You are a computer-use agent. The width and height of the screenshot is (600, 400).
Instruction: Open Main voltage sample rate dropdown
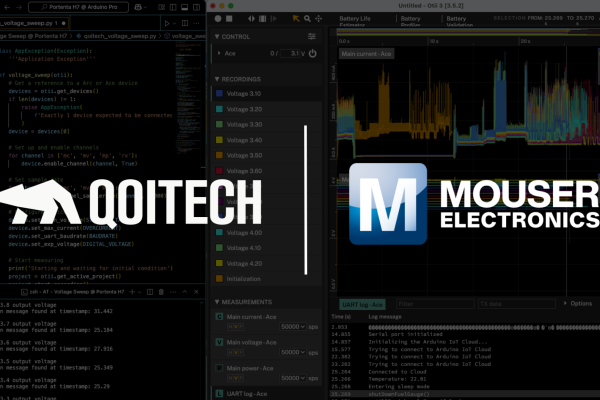pyautogui.click(x=293, y=352)
